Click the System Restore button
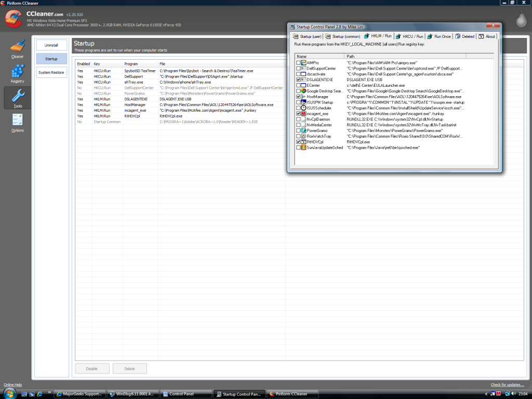532x399 pixels. coord(51,72)
